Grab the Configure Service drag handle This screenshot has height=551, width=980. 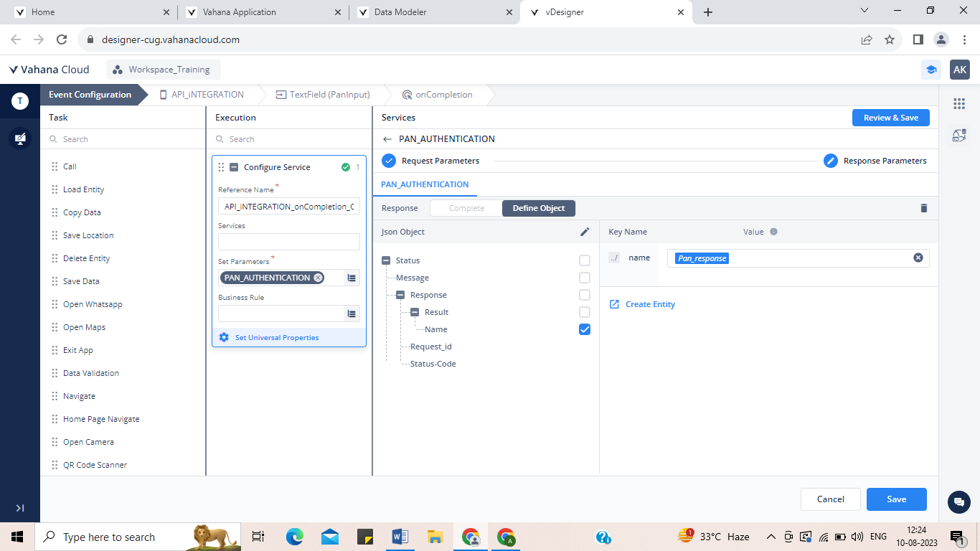click(221, 167)
